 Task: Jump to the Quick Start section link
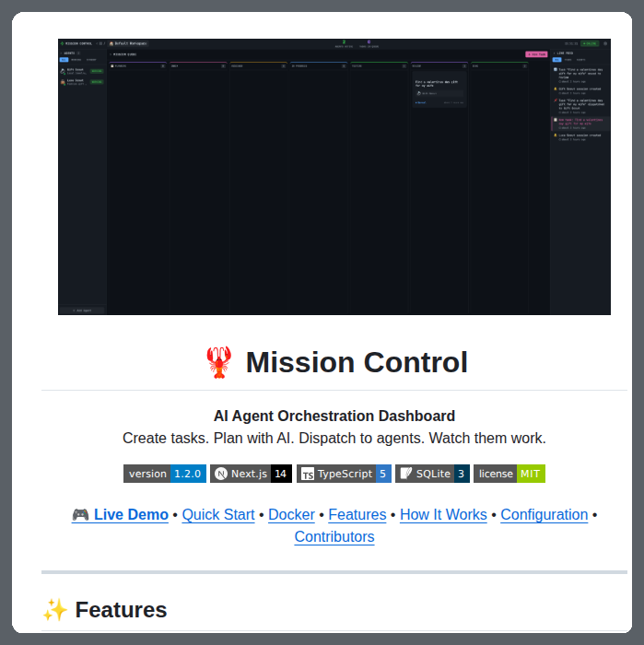pyautogui.click(x=218, y=514)
